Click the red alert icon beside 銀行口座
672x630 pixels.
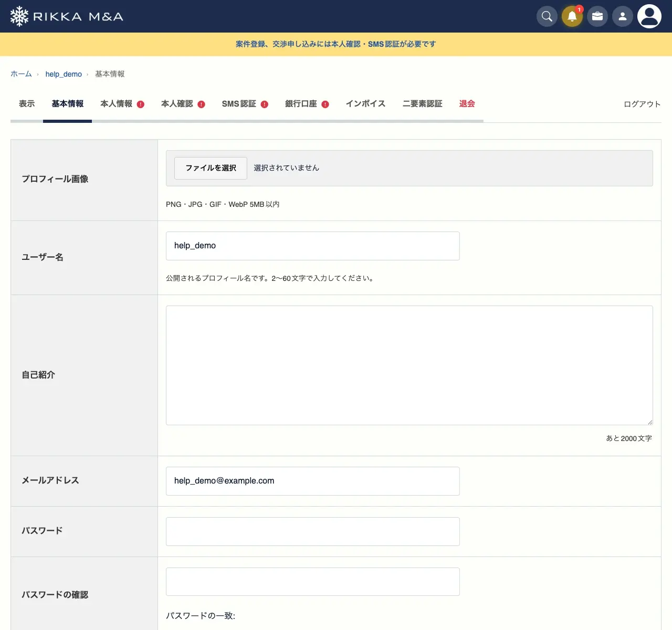click(x=325, y=104)
